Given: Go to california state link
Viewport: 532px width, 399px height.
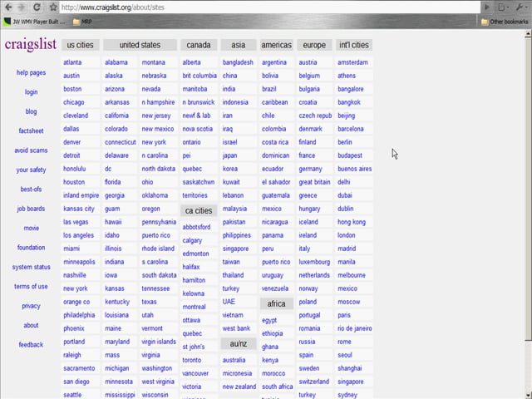Looking at the screenshot, I should 116,116.
